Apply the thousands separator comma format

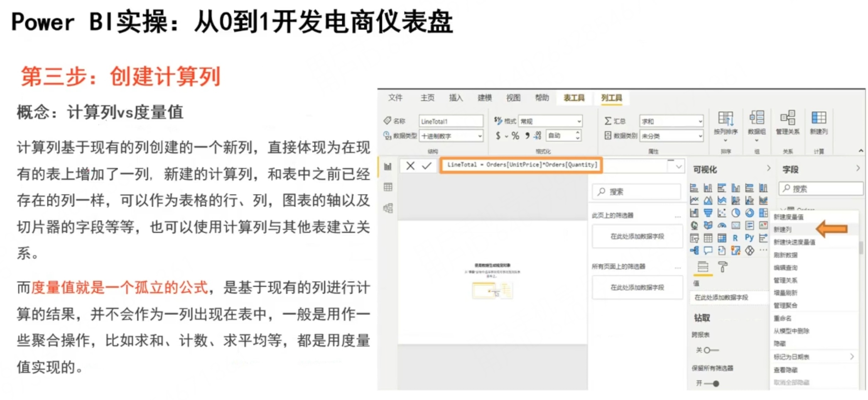[527, 136]
